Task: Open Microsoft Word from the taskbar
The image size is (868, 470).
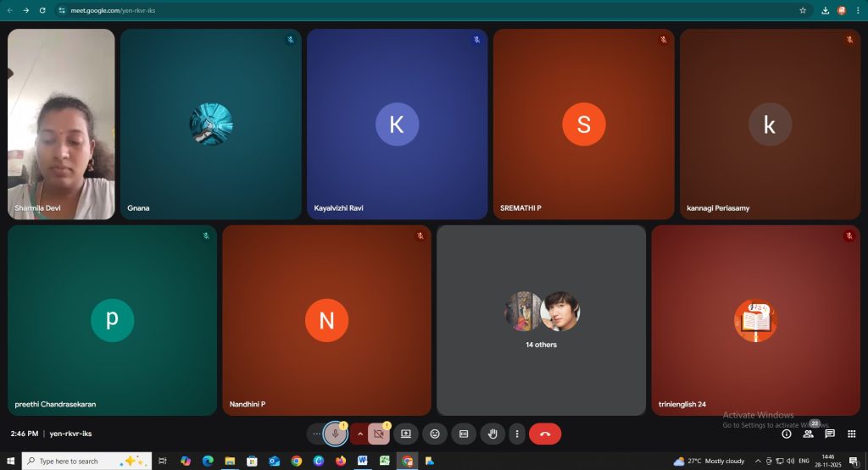Action: (x=363, y=461)
